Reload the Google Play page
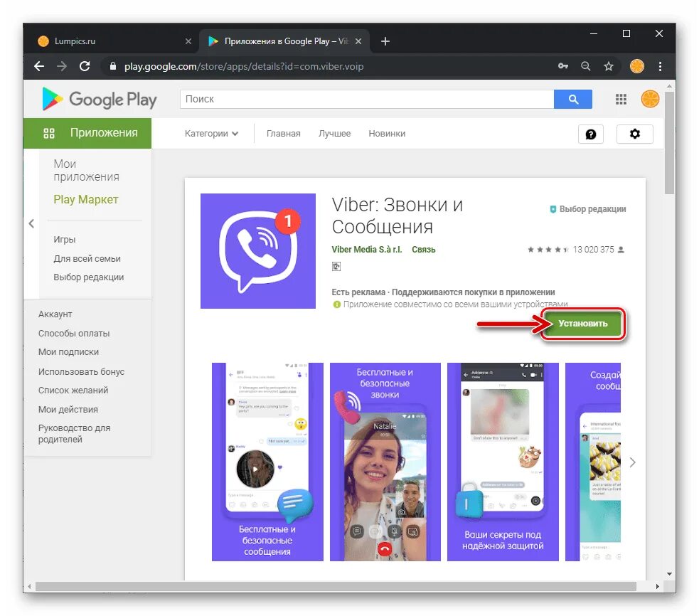The height and width of the screenshot is (616, 699). (85, 66)
